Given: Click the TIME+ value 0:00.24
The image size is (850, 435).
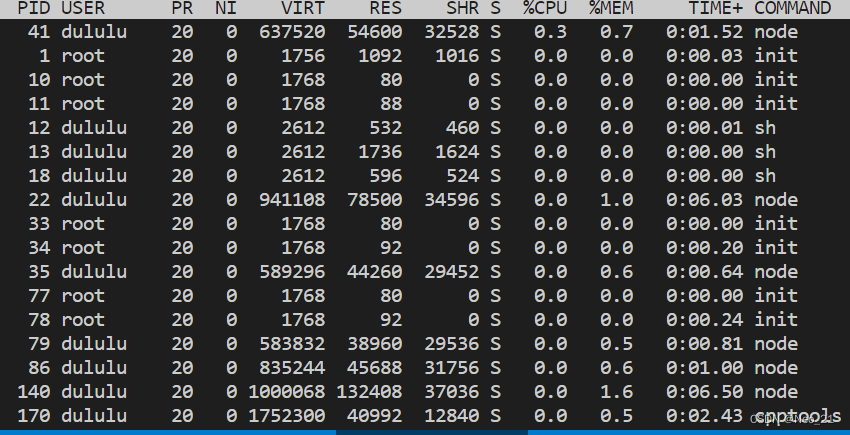Looking at the screenshot, I should pos(704,319).
